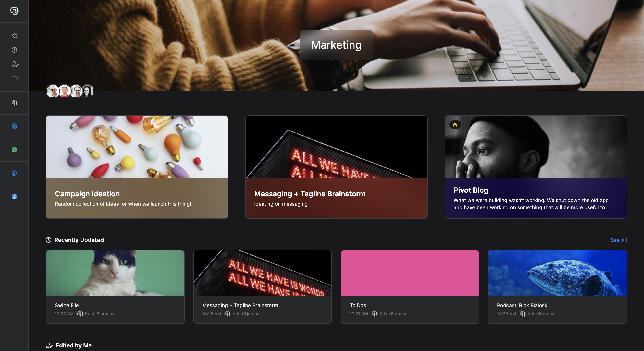Click the first member avatar with sunglasses

[x=53, y=91]
